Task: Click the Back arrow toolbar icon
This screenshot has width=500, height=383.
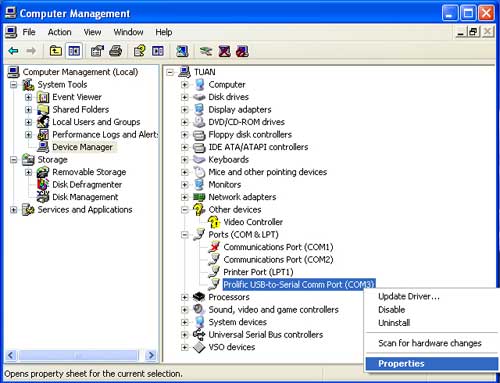Action: 13,51
